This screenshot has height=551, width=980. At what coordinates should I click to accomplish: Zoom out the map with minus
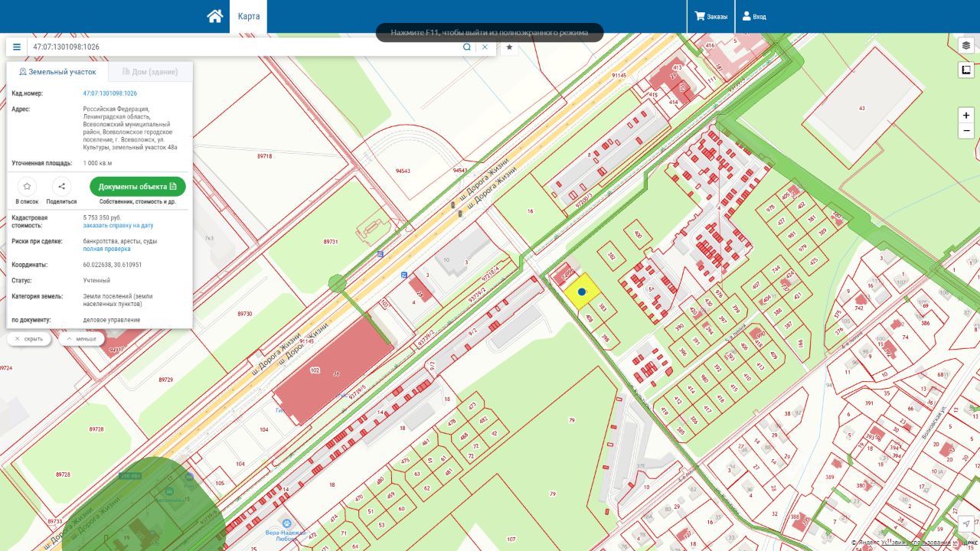coord(966,131)
